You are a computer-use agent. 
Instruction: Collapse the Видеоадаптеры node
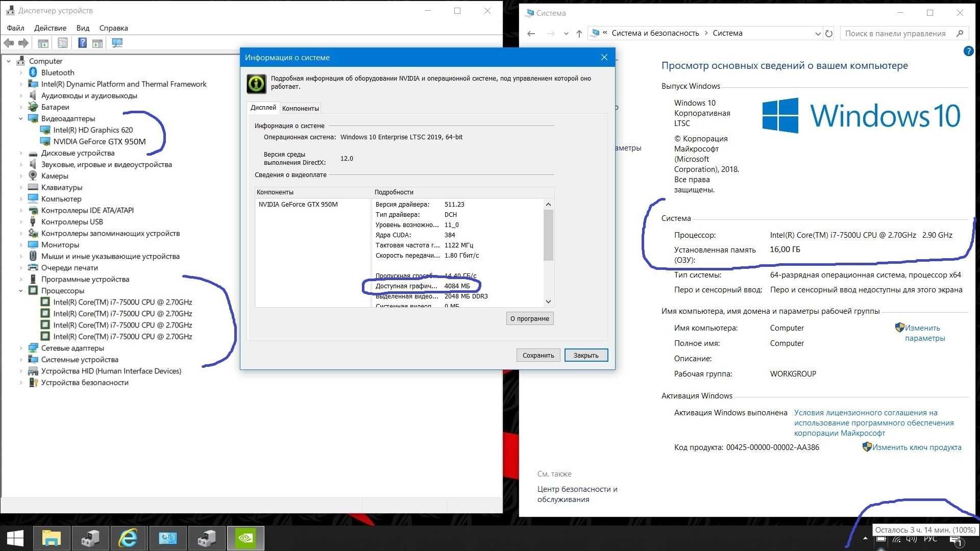(21, 119)
